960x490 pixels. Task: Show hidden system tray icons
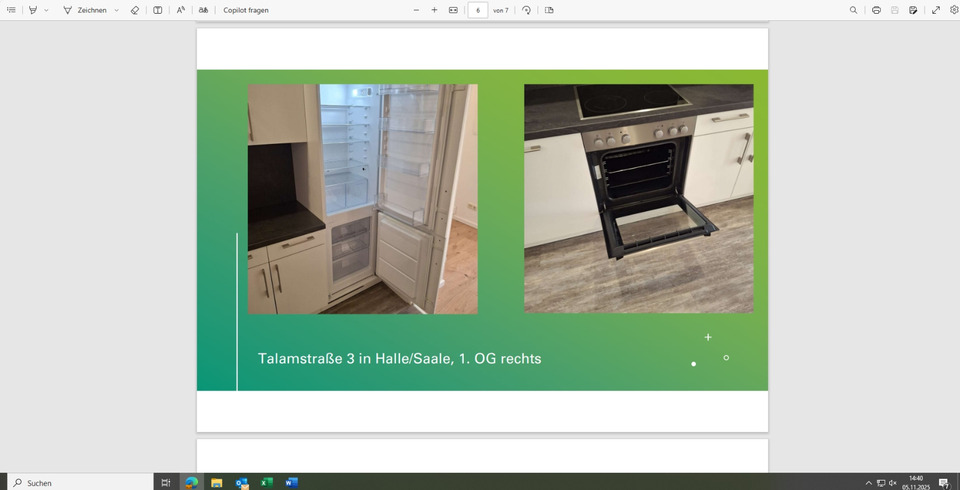tap(868, 483)
